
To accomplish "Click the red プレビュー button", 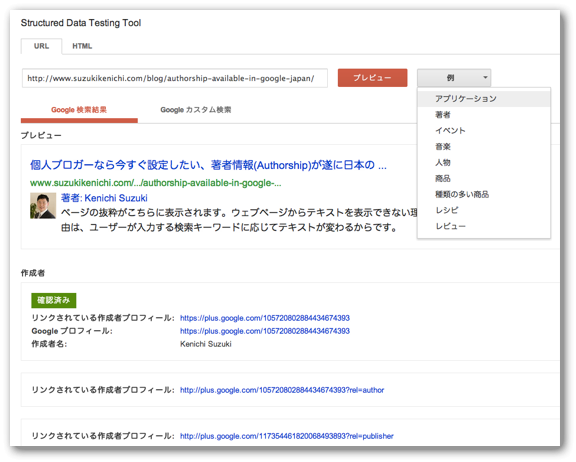I will click(372, 78).
